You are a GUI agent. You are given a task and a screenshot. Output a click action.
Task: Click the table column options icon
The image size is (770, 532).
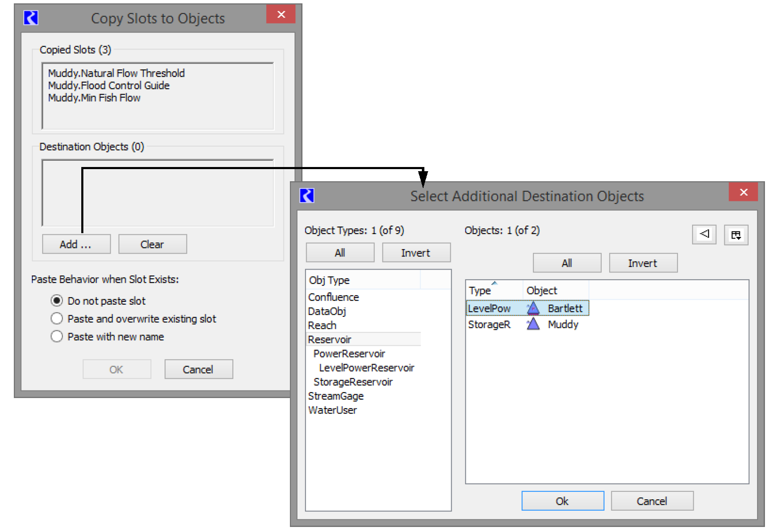[x=736, y=235]
